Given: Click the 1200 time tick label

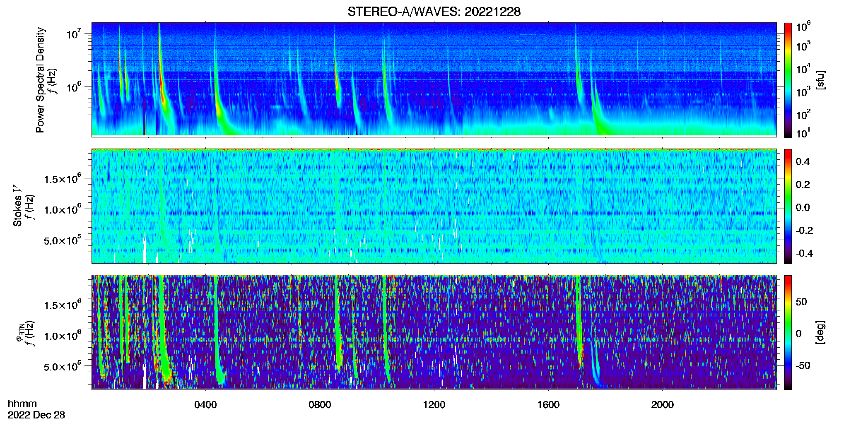Looking at the screenshot, I should (x=434, y=405).
